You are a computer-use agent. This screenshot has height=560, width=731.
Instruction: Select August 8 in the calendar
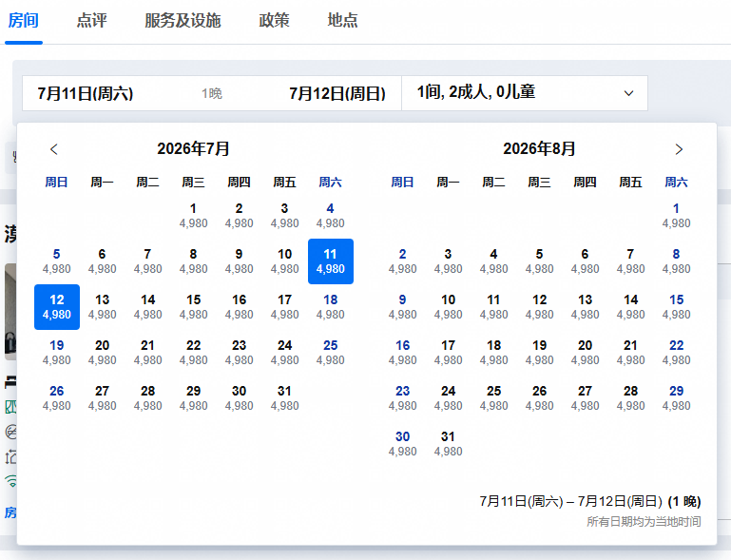pyautogui.click(x=676, y=261)
